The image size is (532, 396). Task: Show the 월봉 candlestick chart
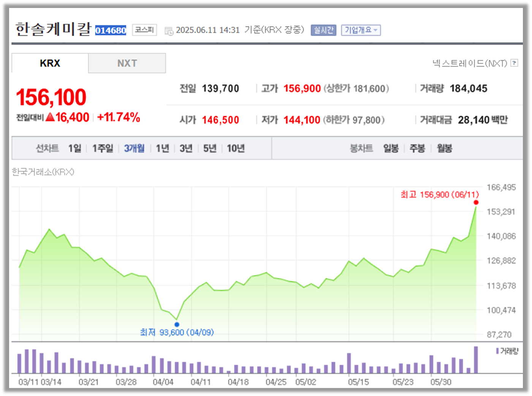point(444,148)
